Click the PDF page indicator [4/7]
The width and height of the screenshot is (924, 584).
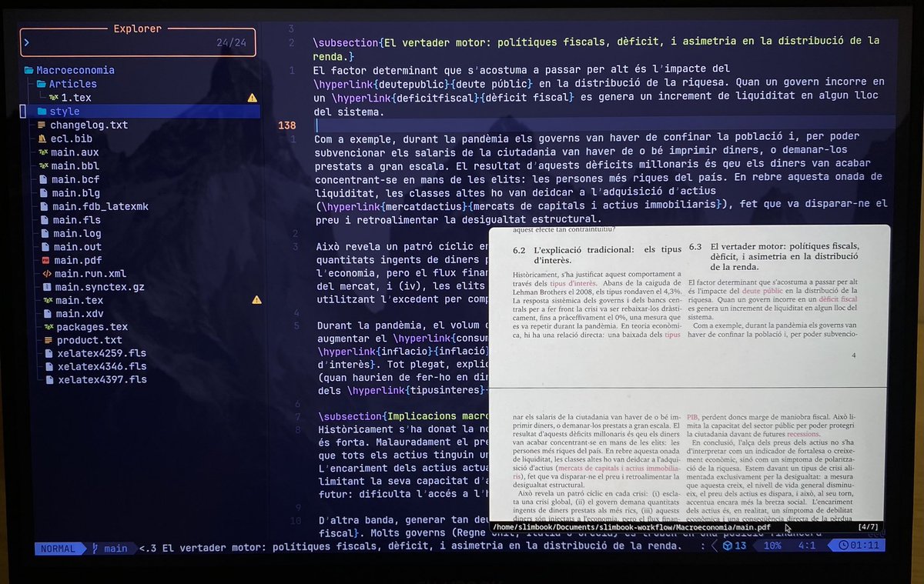coord(868,527)
